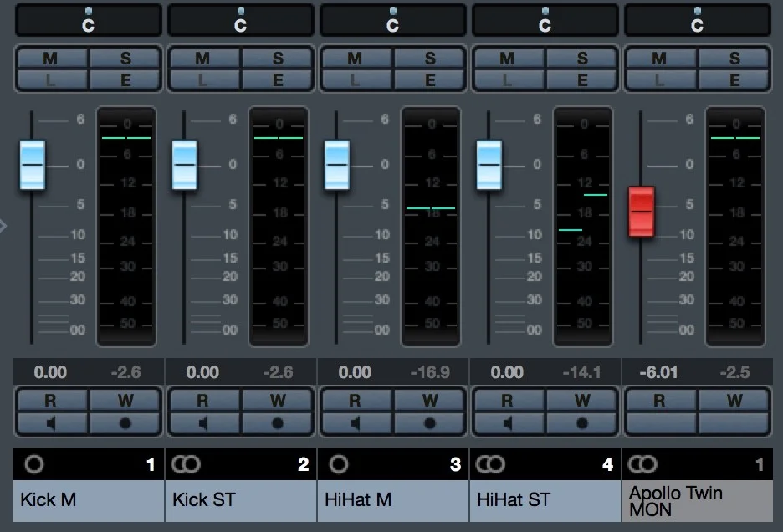
Task: Solo the Kick M channel
Action: [125, 59]
